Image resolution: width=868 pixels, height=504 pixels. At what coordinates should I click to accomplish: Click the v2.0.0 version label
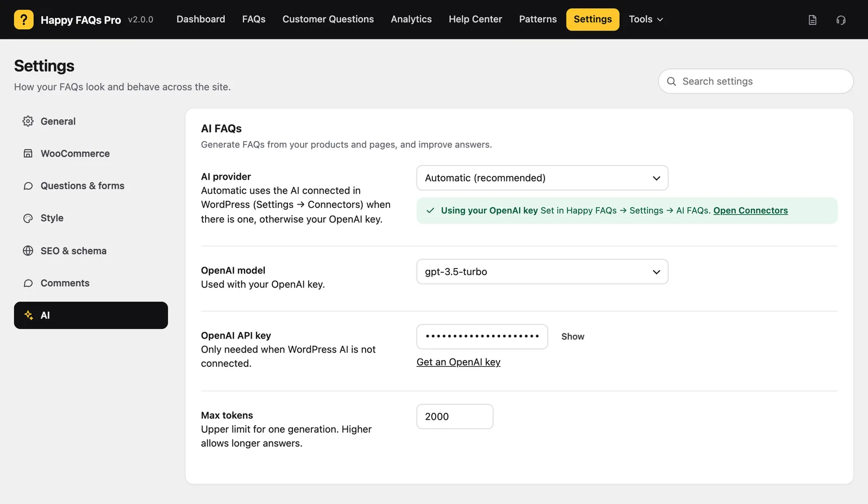tap(141, 20)
